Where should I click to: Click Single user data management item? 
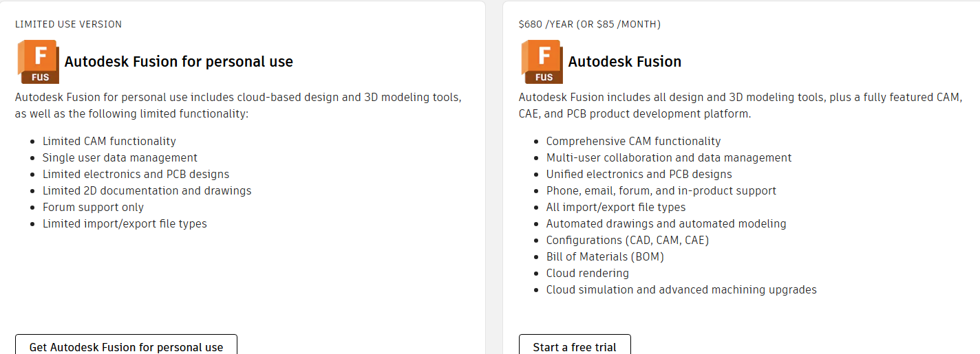pos(120,157)
